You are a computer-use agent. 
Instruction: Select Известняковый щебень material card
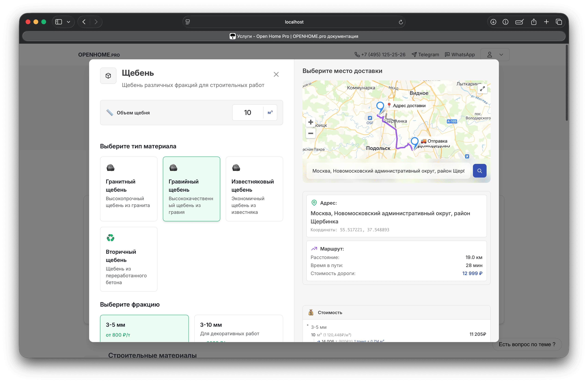point(254,189)
